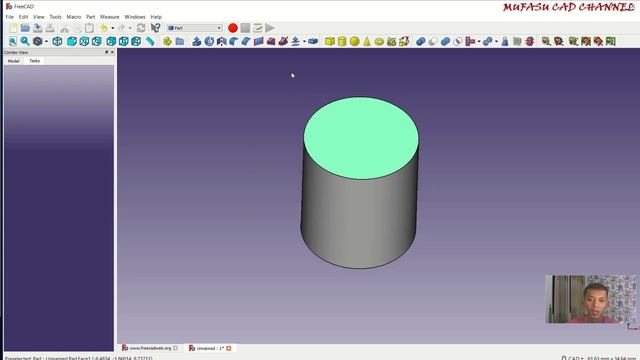Execute macro with the play arrow
This screenshot has width=640, height=360.
point(269,28)
